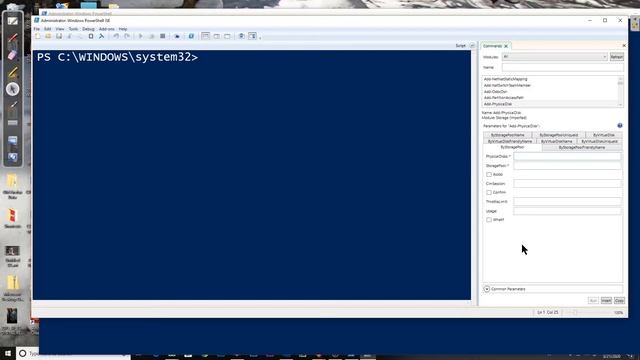Click the Run Script play icon

[x=141, y=36]
